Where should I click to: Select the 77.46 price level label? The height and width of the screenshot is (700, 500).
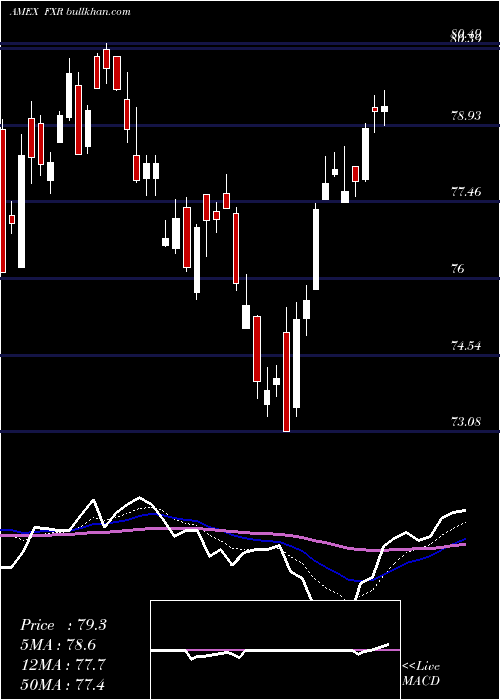466,192
